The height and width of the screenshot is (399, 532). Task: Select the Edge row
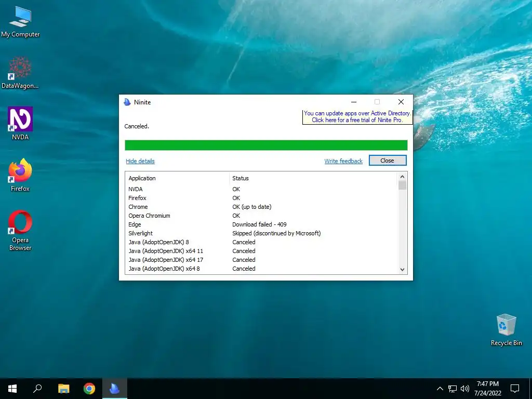pos(262,224)
